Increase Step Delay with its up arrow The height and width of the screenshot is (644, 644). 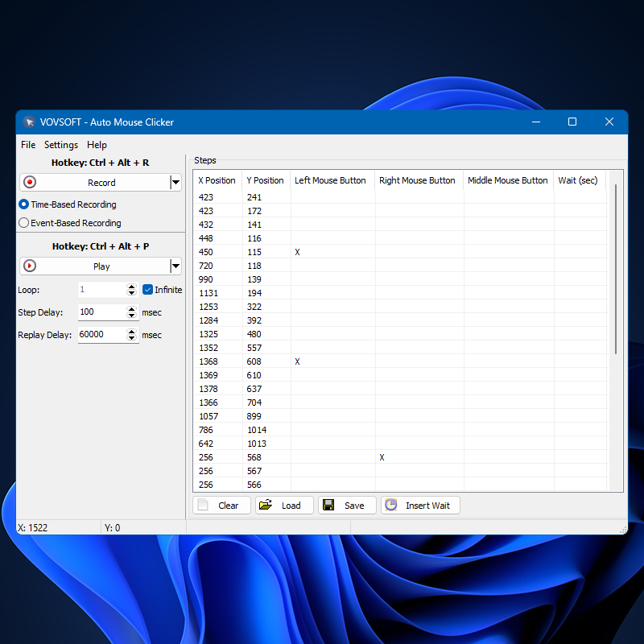tap(131, 309)
